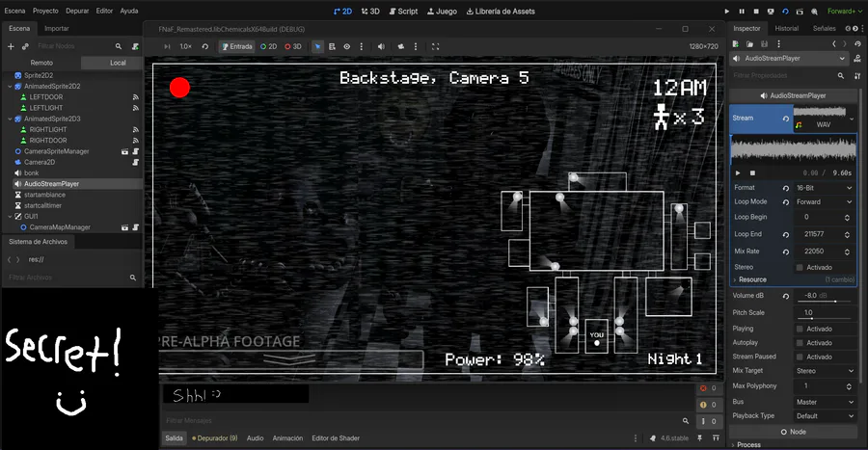Create a new resource in Inspector
The height and width of the screenshot is (450, 868).
(x=736, y=43)
